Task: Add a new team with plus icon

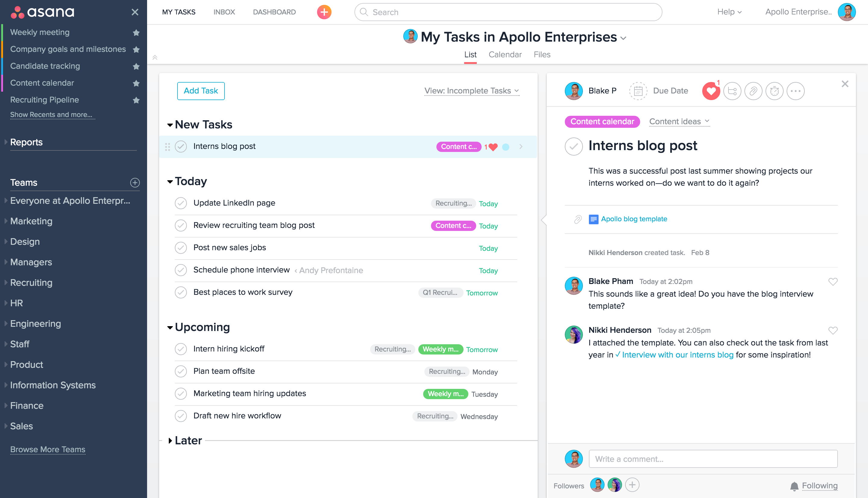Action: pos(135,183)
